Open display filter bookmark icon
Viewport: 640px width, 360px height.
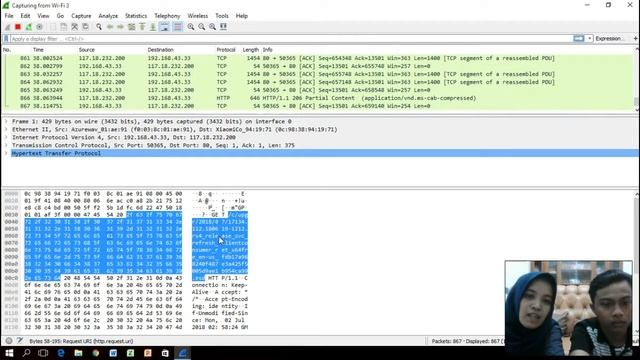(6, 39)
